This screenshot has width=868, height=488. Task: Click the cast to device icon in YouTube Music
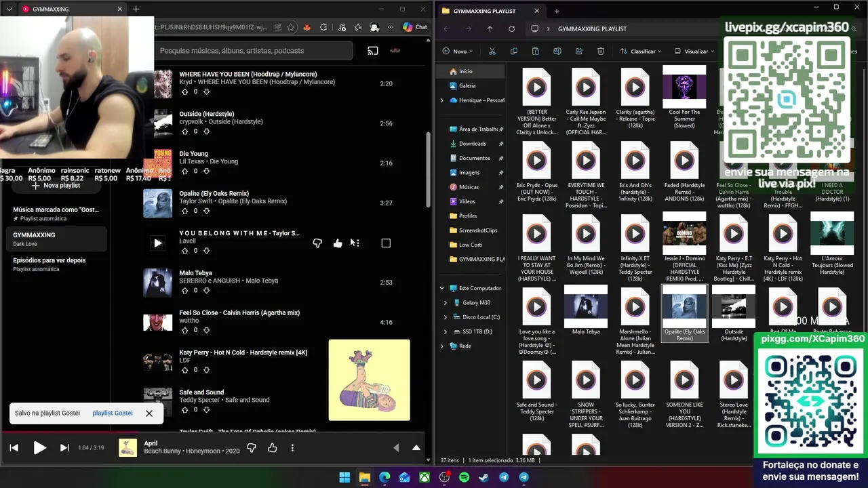372,51
